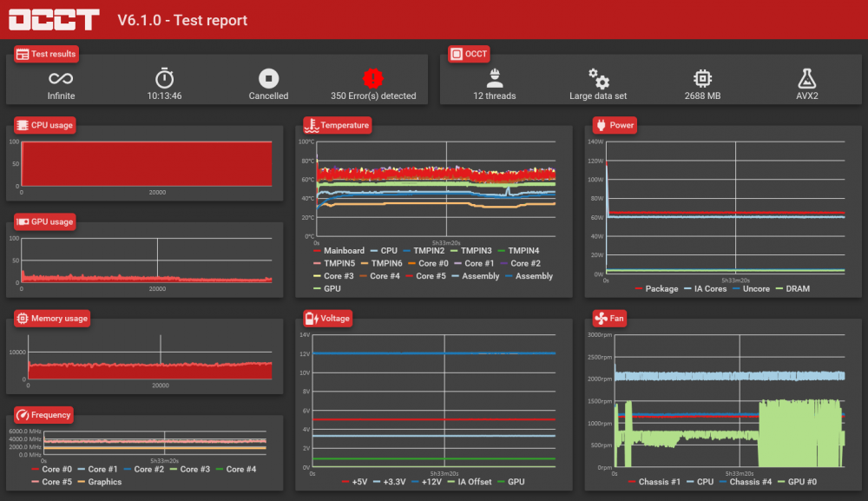Click the elapsed time "10:13:46"

point(164,96)
